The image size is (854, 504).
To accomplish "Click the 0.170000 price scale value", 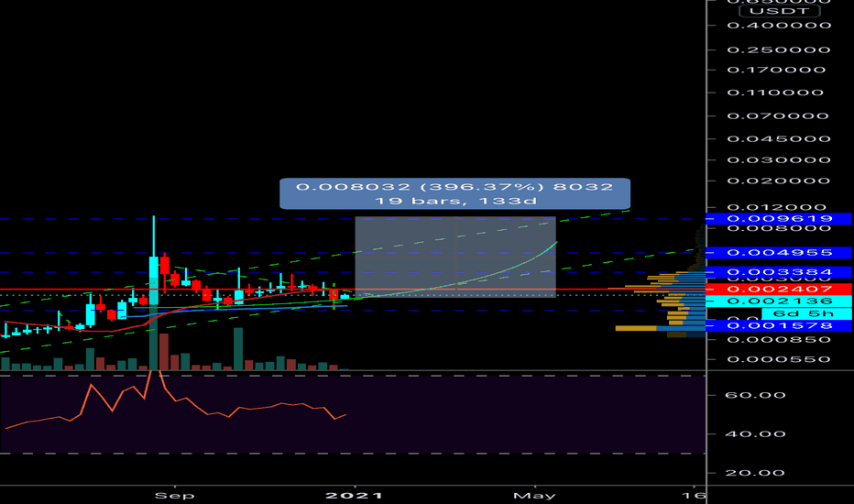I will tap(776, 70).
